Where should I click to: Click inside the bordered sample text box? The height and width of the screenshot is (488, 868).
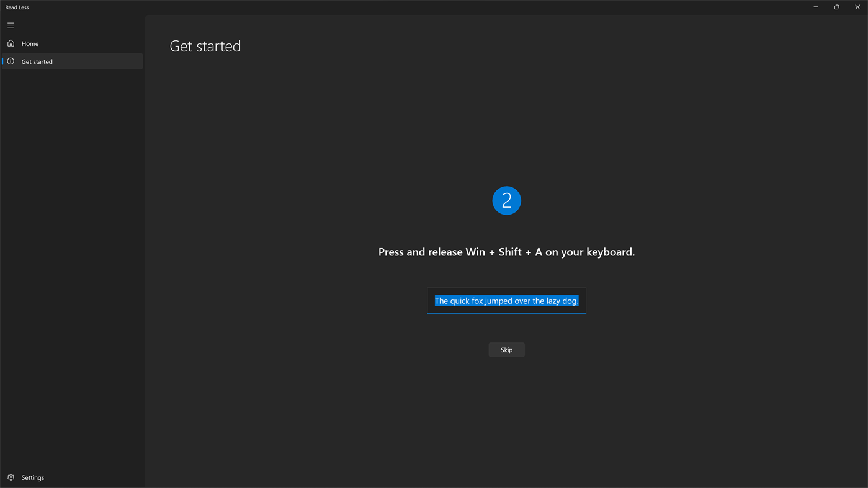506,300
